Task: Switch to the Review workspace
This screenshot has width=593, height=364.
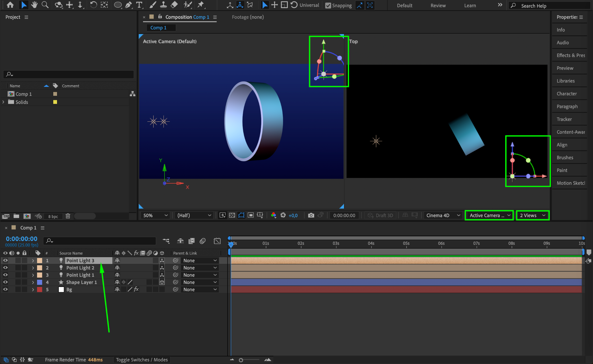Action: tap(438, 6)
